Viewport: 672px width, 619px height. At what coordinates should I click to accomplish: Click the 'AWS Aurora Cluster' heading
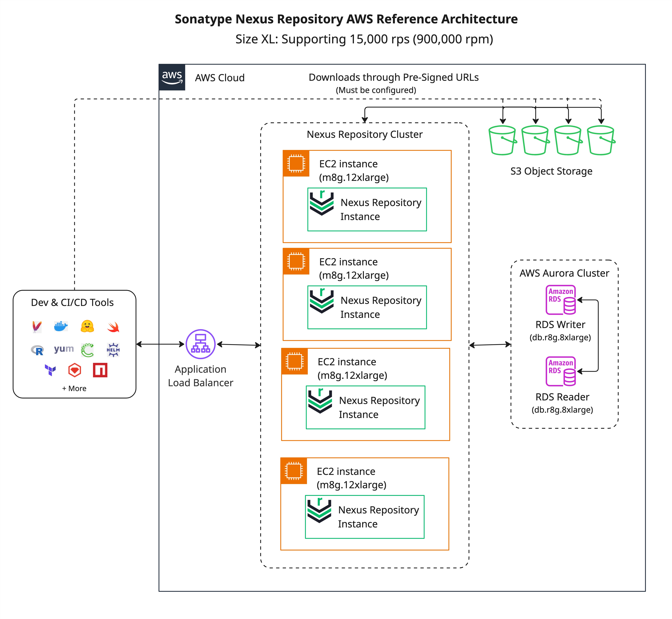point(564,273)
